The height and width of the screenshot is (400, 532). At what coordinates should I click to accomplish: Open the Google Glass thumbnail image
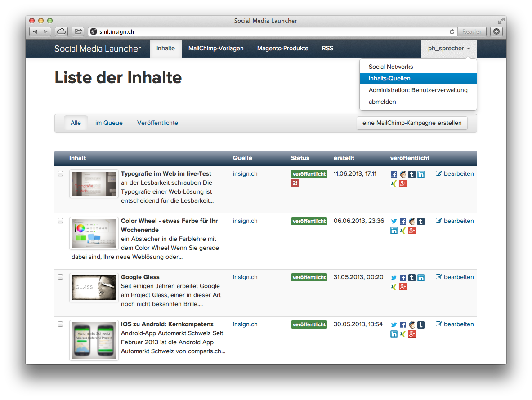tap(94, 288)
